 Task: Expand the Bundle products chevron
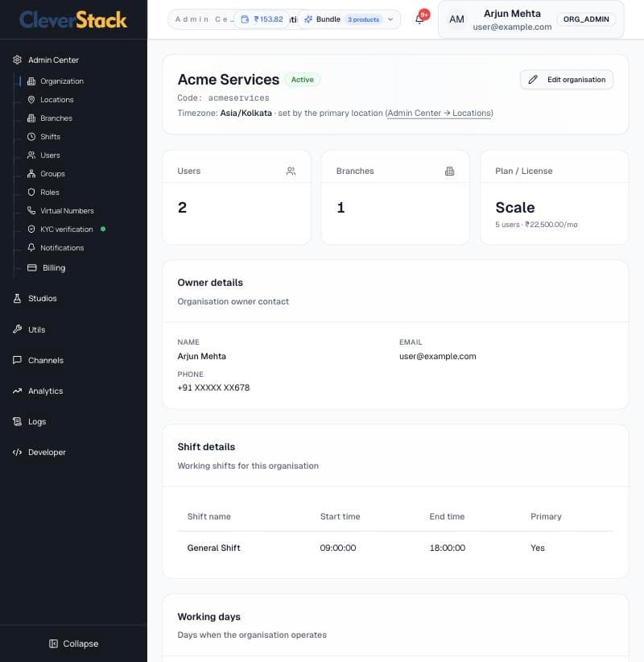[390, 19]
